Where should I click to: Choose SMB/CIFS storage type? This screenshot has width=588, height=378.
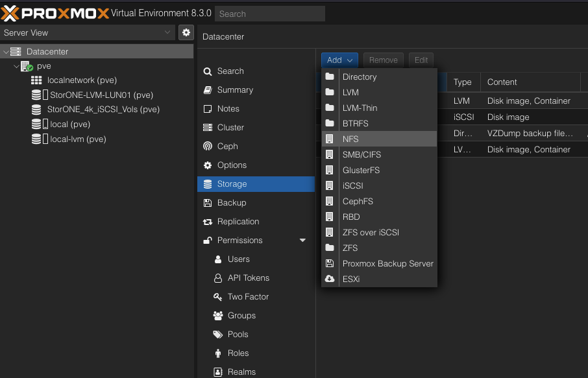pyautogui.click(x=379, y=154)
